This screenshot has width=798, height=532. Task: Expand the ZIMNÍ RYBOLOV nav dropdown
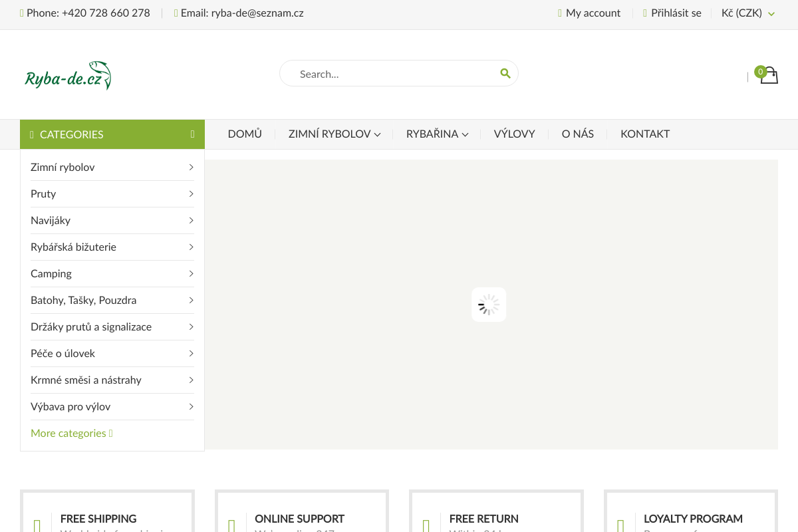click(334, 134)
